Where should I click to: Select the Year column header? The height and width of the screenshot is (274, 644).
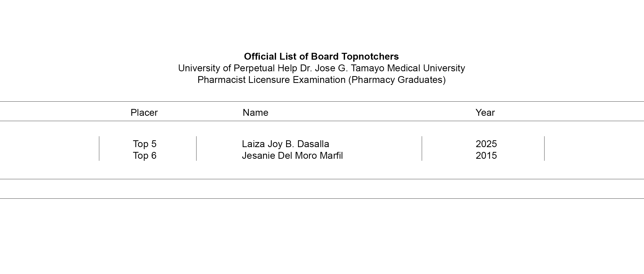pyautogui.click(x=485, y=112)
